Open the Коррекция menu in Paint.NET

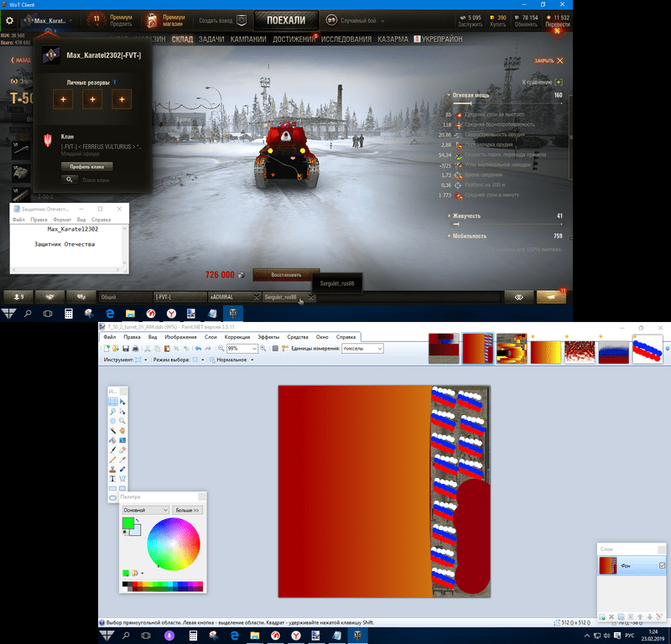pos(237,337)
